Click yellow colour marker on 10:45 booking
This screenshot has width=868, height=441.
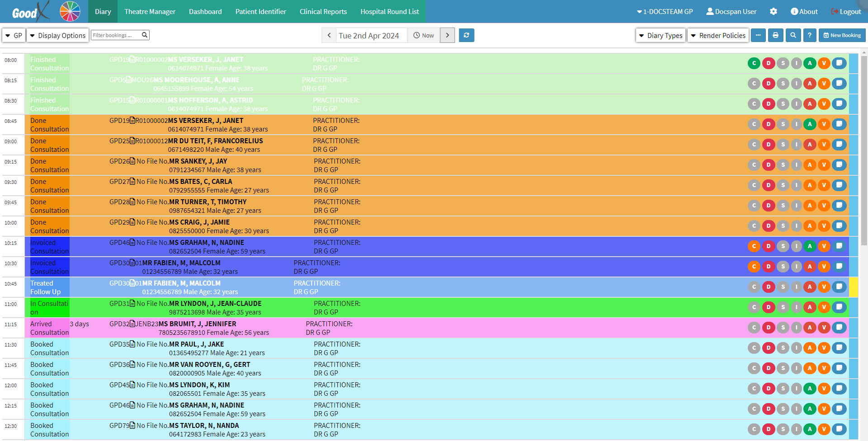pyautogui.click(x=853, y=287)
